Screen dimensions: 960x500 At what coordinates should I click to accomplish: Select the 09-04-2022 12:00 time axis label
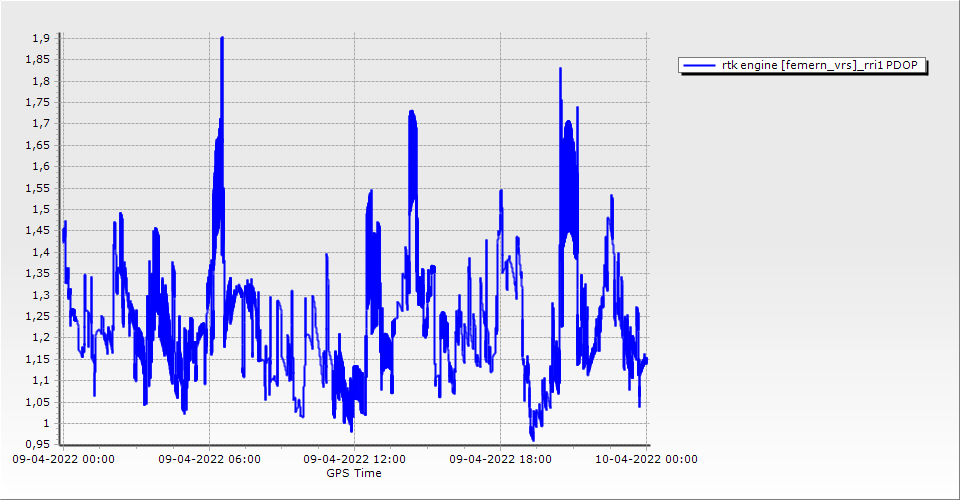coord(354,460)
